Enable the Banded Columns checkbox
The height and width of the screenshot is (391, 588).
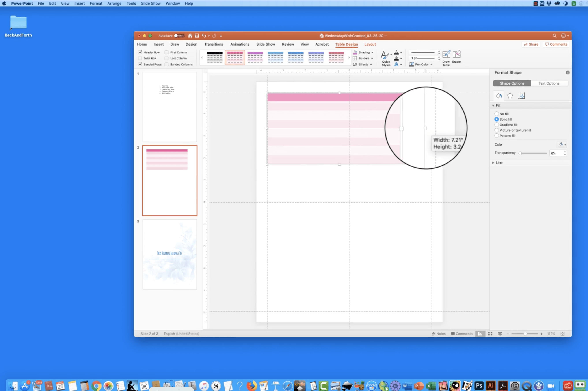(x=166, y=64)
